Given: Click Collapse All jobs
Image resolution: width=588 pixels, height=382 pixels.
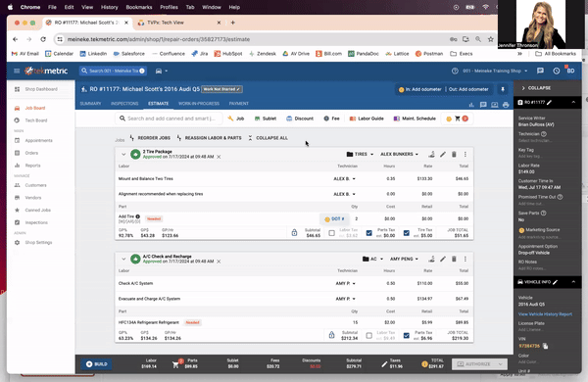Looking at the screenshot, I should pos(269,138).
